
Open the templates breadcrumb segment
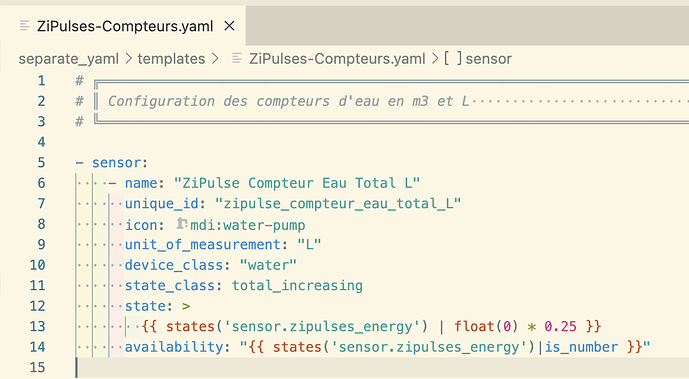[171, 59]
